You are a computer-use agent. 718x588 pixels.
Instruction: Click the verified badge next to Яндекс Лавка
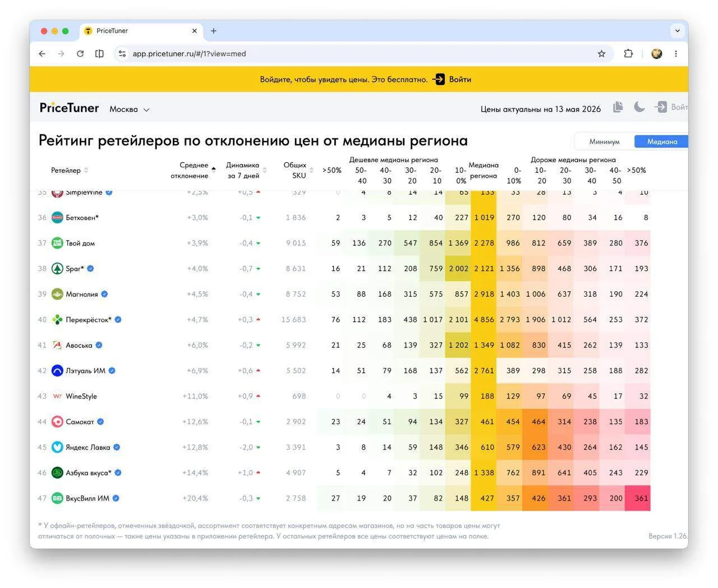click(x=117, y=447)
